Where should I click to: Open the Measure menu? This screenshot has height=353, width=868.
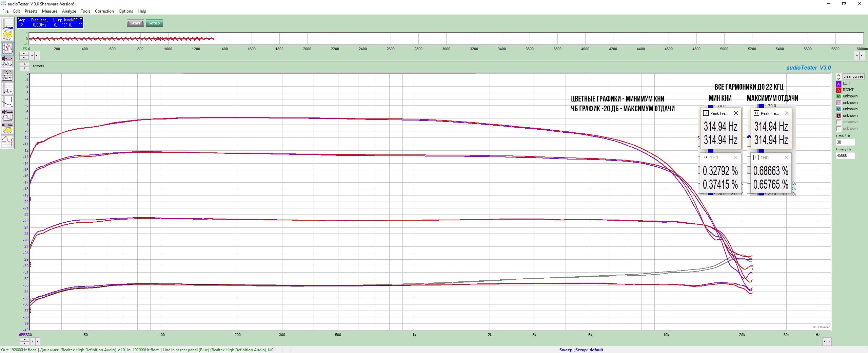click(50, 11)
